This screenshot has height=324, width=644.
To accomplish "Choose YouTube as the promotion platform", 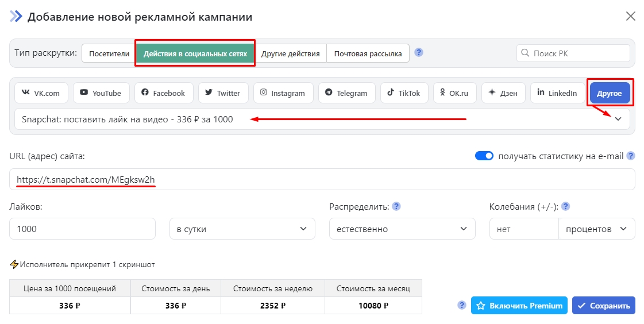I will tap(101, 93).
